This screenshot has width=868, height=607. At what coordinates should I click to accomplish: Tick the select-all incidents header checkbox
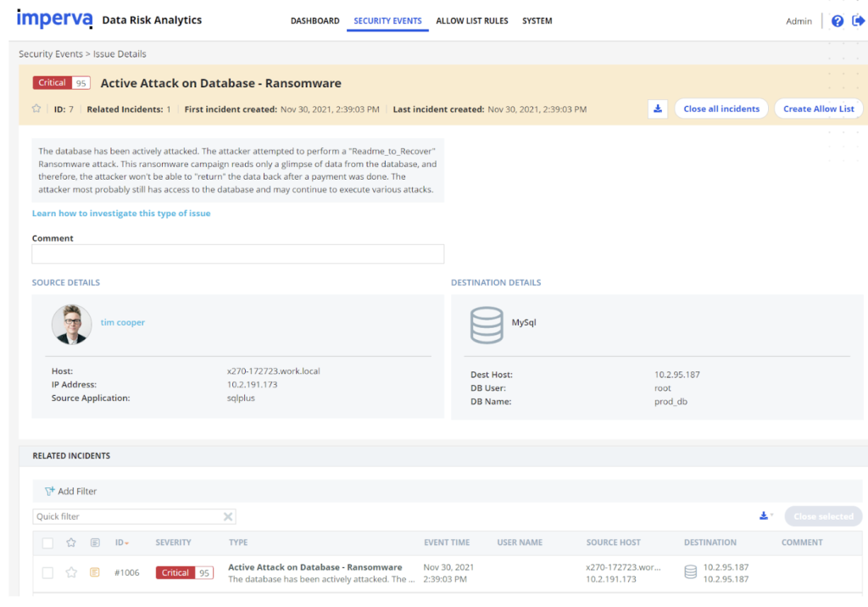(47, 543)
